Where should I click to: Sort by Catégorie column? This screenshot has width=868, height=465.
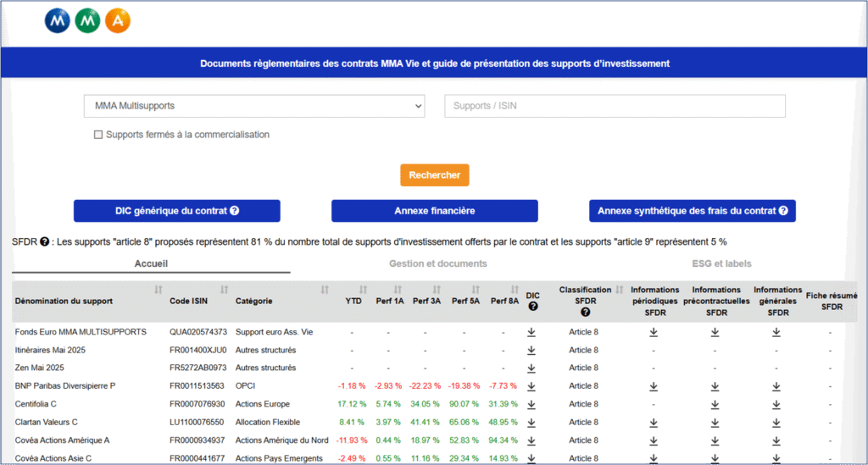click(325, 290)
